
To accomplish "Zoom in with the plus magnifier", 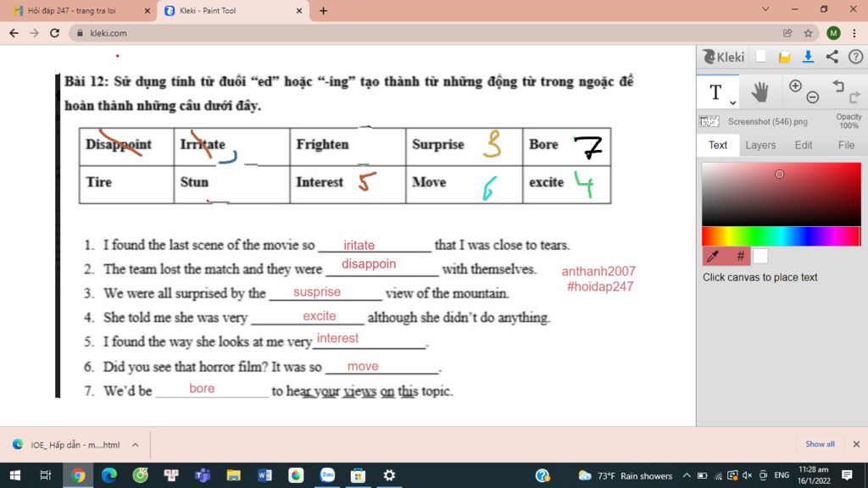I will coord(795,86).
